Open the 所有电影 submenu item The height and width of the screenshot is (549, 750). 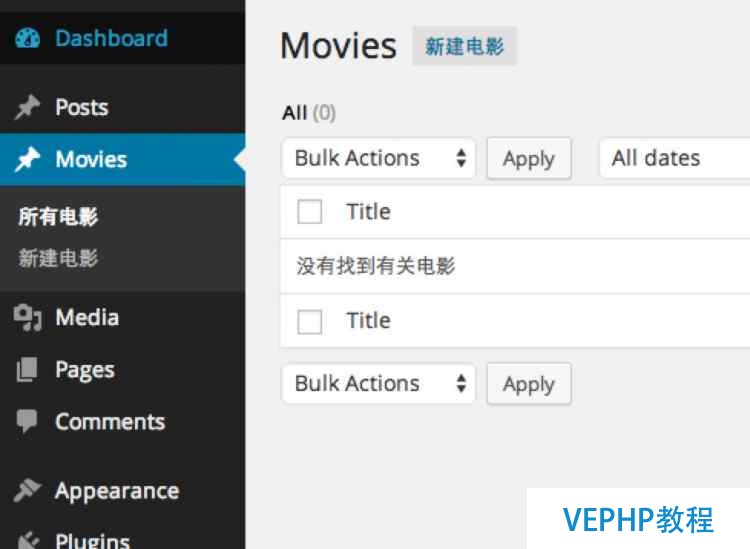click(58, 217)
